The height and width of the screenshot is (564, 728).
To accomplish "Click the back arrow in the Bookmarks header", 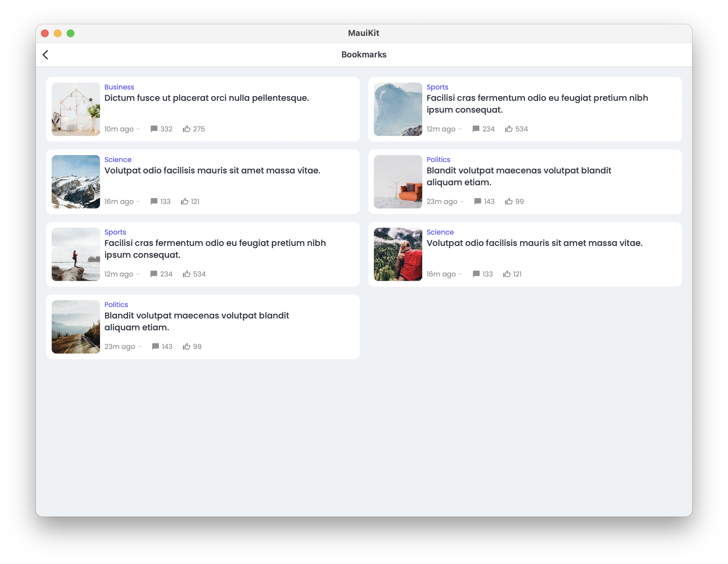I will (46, 55).
